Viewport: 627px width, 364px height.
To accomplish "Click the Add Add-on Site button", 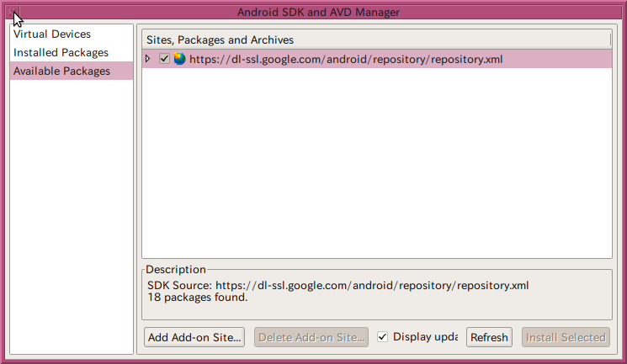I will (194, 337).
